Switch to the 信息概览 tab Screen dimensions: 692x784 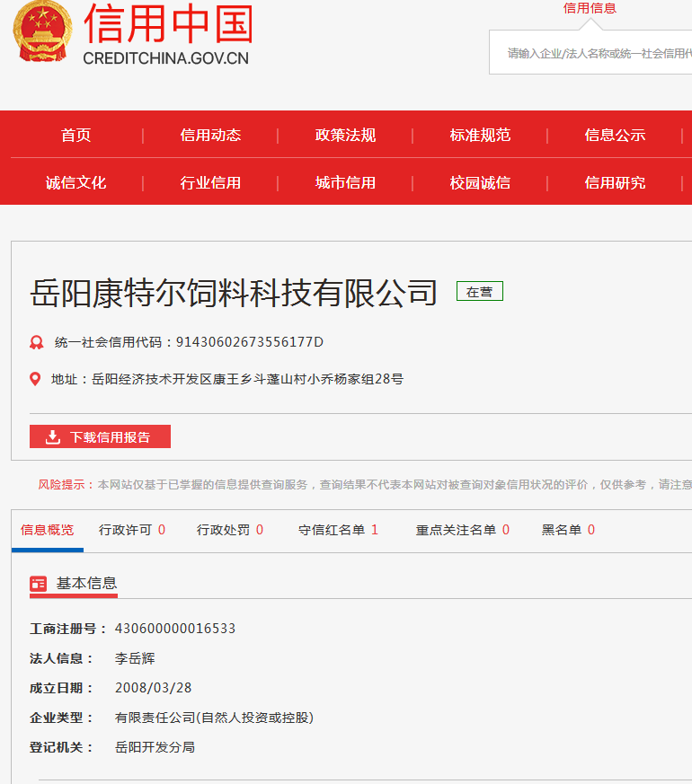point(47,530)
